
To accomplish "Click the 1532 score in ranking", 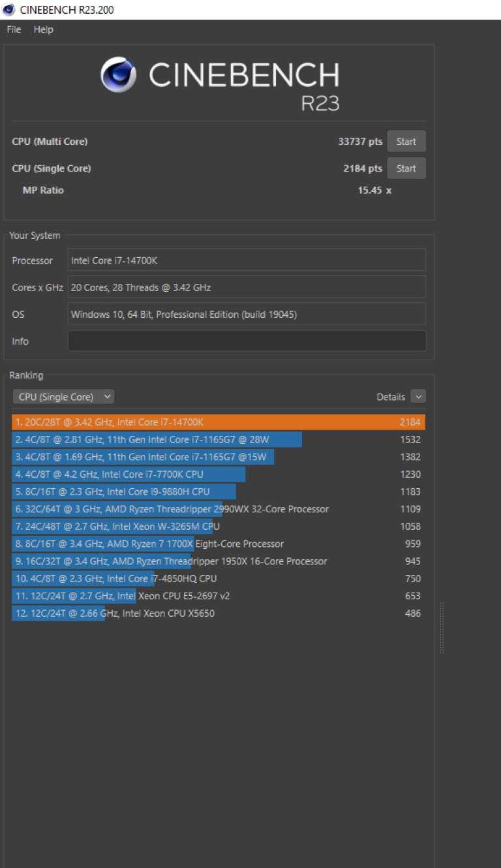I will pyautogui.click(x=410, y=440).
